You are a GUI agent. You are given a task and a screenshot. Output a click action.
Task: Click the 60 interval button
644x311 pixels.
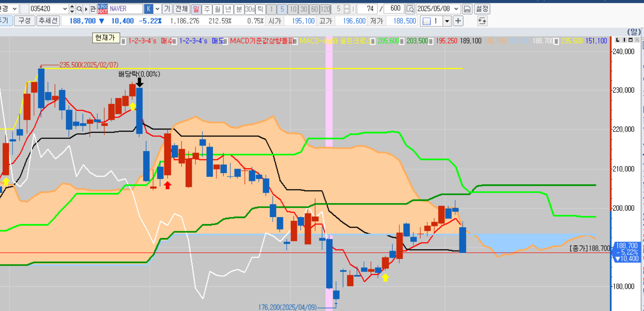coord(314,9)
